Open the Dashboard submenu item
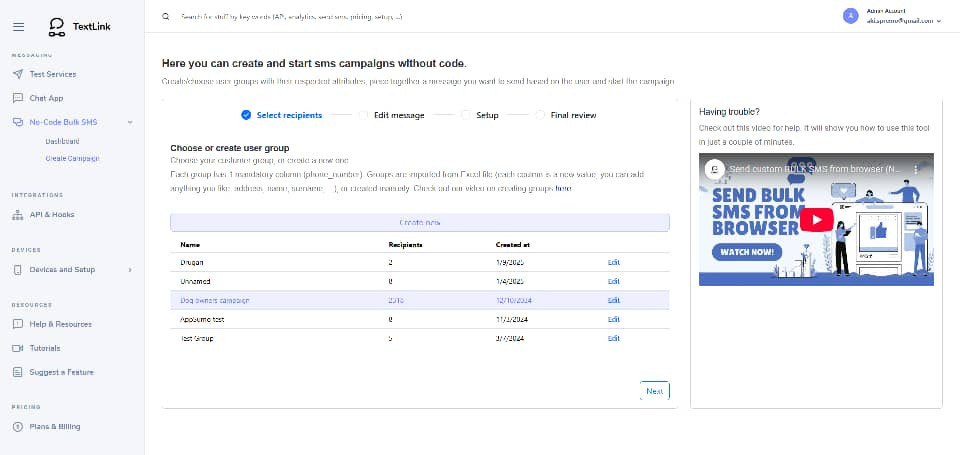 (62, 141)
